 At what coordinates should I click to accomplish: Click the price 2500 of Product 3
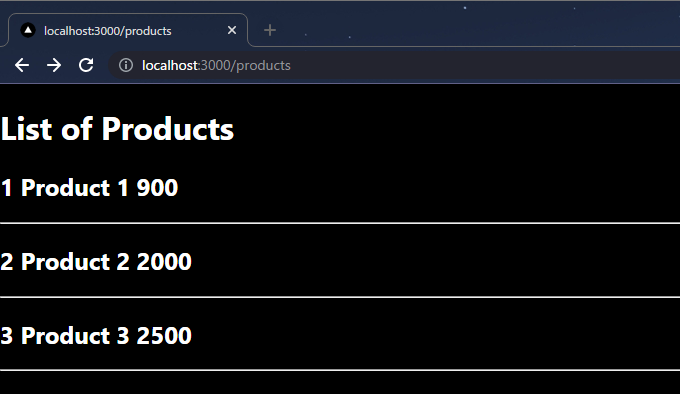point(164,336)
